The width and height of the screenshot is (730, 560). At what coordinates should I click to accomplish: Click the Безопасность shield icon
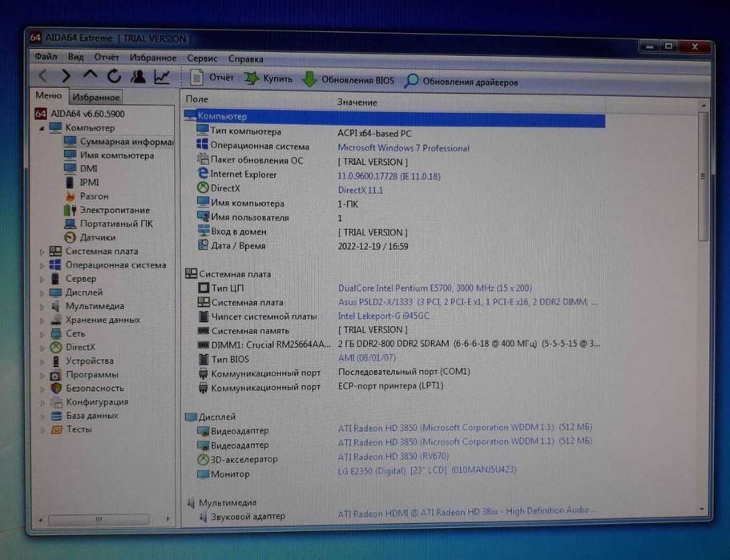[56, 389]
